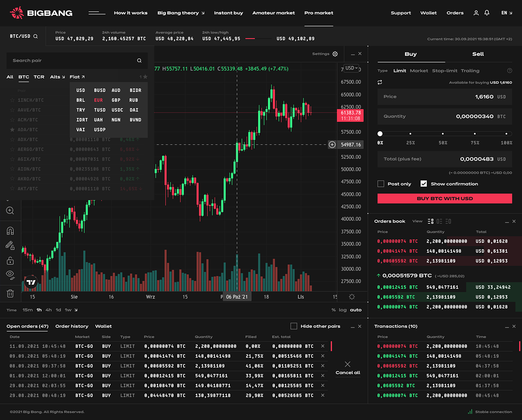Click the order type help question icon
The height and width of the screenshot is (420, 522).
pos(510,71)
